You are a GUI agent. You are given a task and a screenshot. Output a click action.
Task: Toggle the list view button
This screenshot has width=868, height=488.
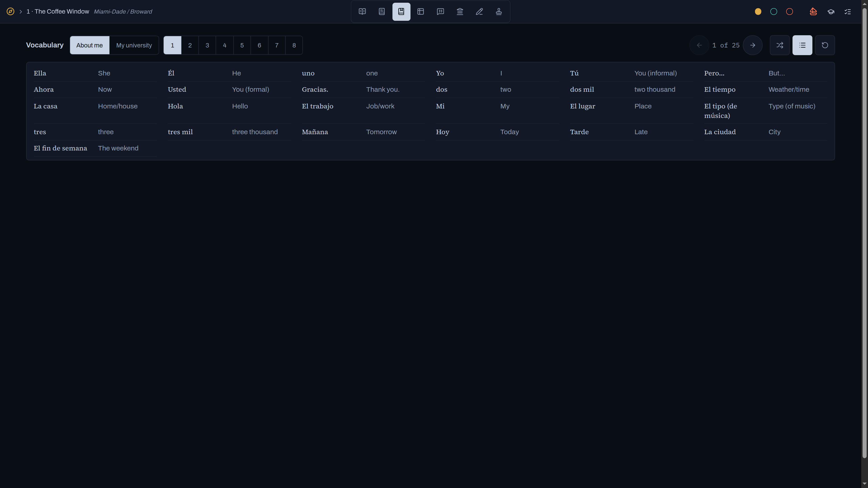pos(802,45)
